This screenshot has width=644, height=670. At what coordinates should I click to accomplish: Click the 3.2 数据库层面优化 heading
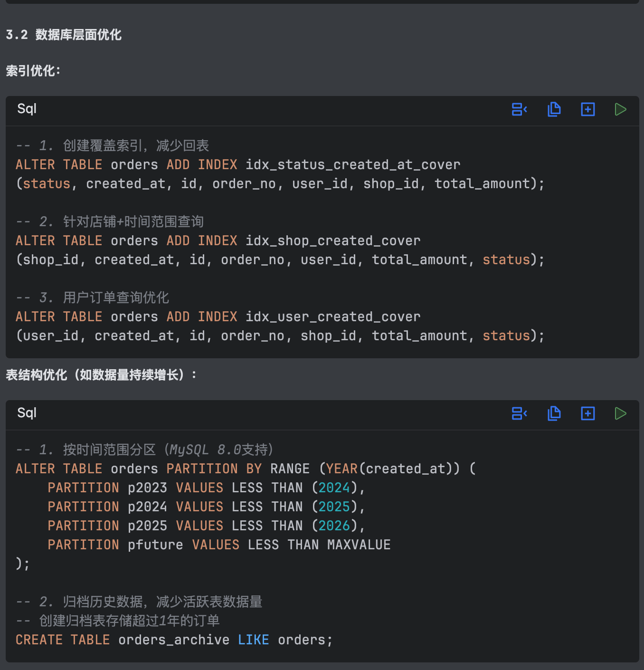point(64,35)
